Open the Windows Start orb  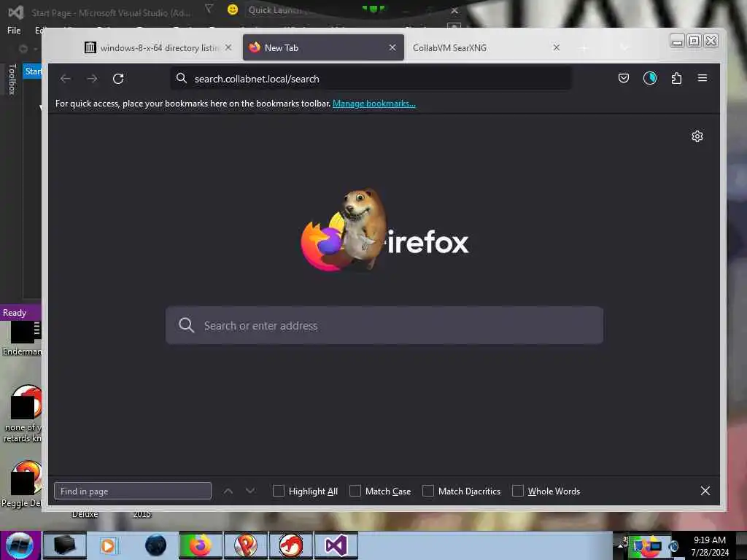[20, 545]
